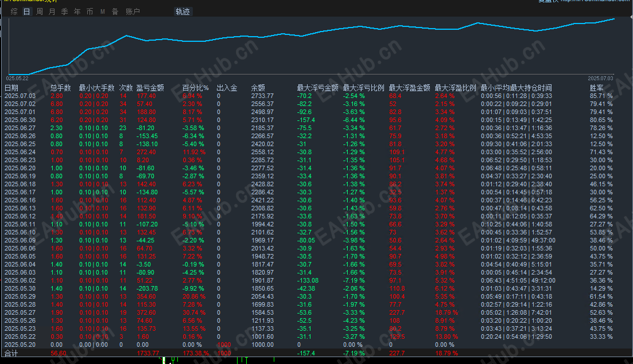The width and height of the screenshot is (633, 364).
Task: Select the 2025.07.02 date row
Action: (x=20, y=104)
